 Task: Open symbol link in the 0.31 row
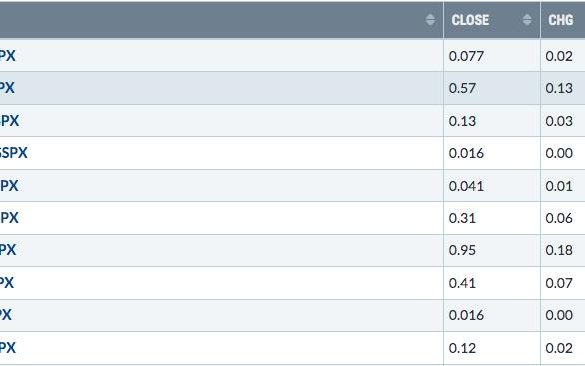pyautogui.click(x=9, y=218)
